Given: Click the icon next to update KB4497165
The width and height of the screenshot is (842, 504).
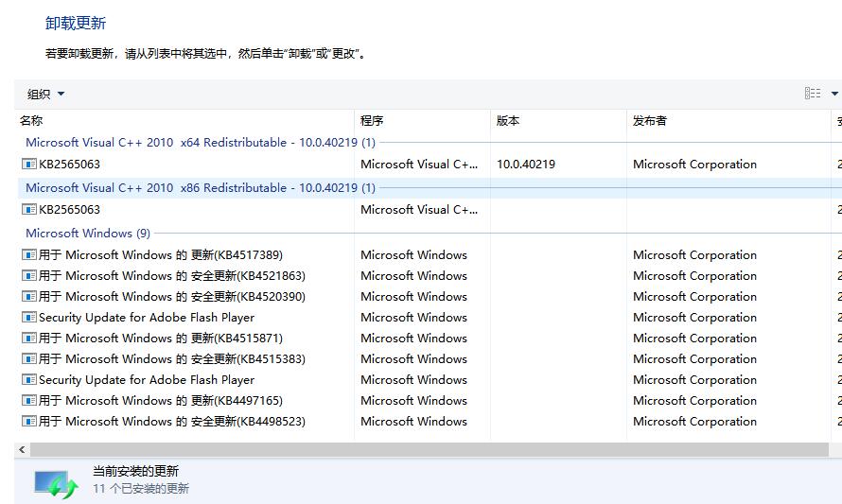Looking at the screenshot, I should click(x=28, y=401).
